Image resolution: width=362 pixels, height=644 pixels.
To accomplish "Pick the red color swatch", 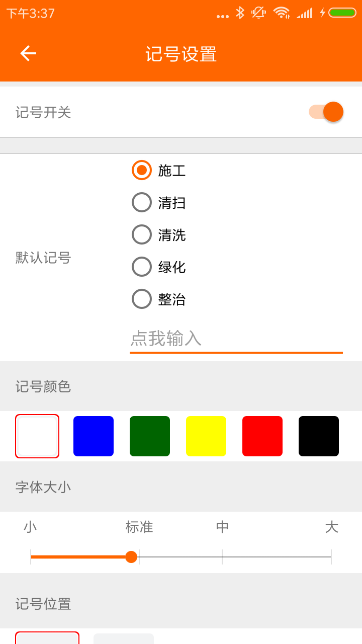I will (262, 436).
